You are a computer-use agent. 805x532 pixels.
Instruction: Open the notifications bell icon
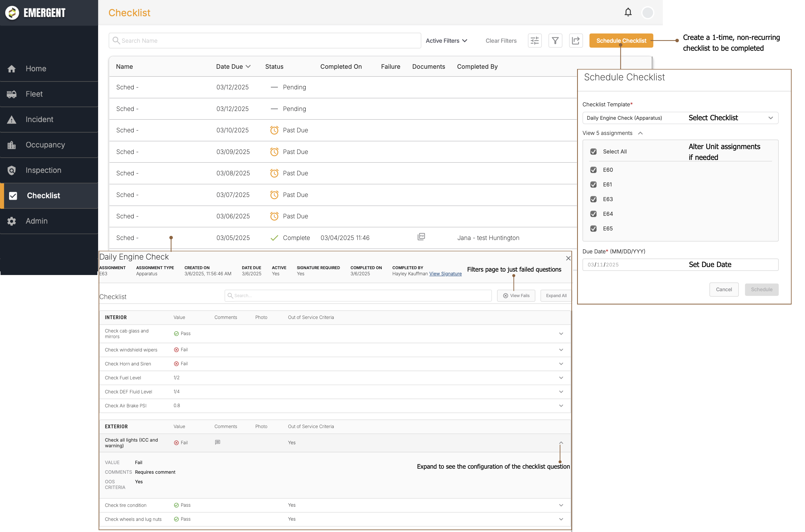click(x=628, y=13)
